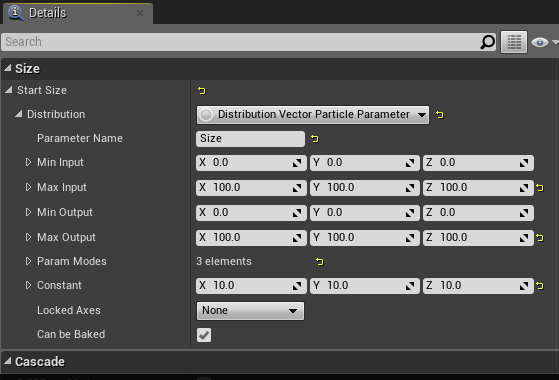Click Min Input X value field
559x380 pixels.
coord(251,163)
